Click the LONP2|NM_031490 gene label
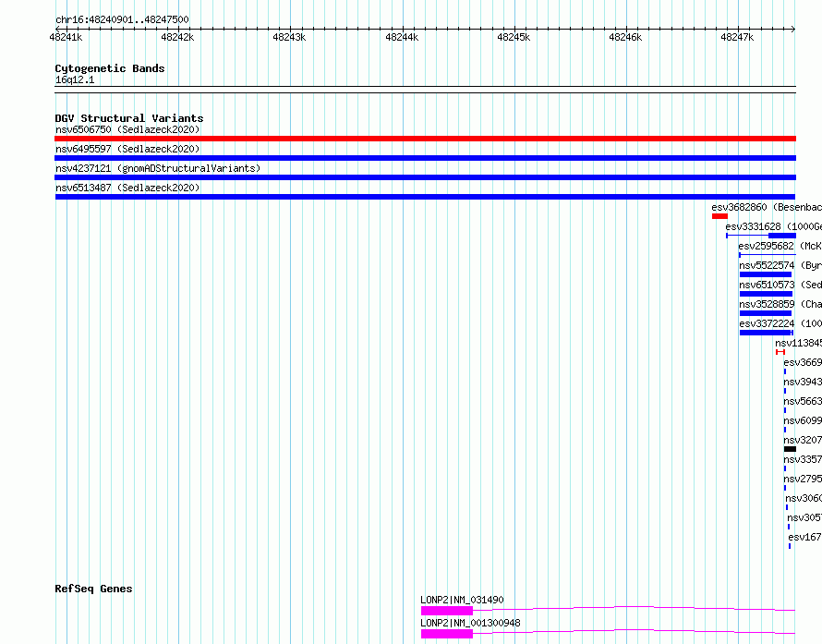Screen dimensions: 822x644 click(x=462, y=600)
